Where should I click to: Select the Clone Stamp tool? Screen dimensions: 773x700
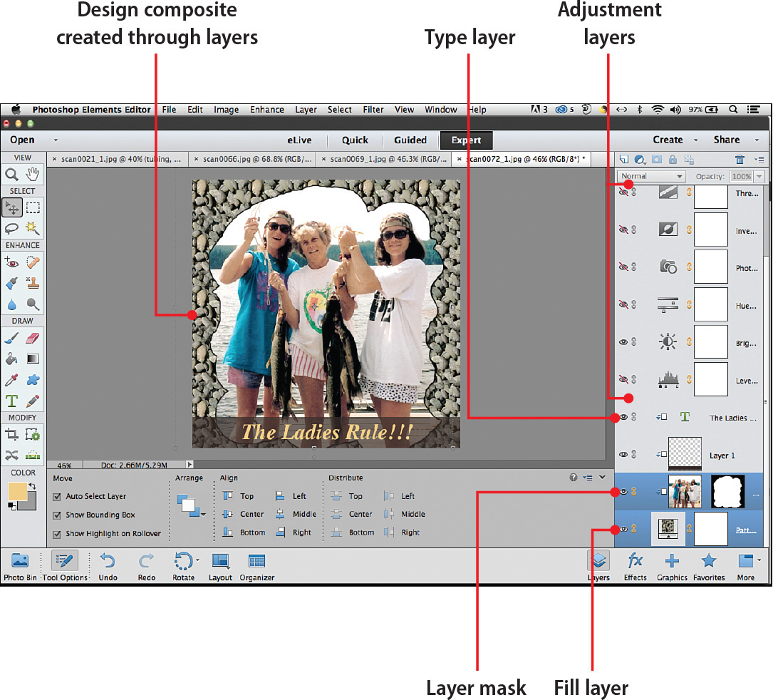[33, 283]
